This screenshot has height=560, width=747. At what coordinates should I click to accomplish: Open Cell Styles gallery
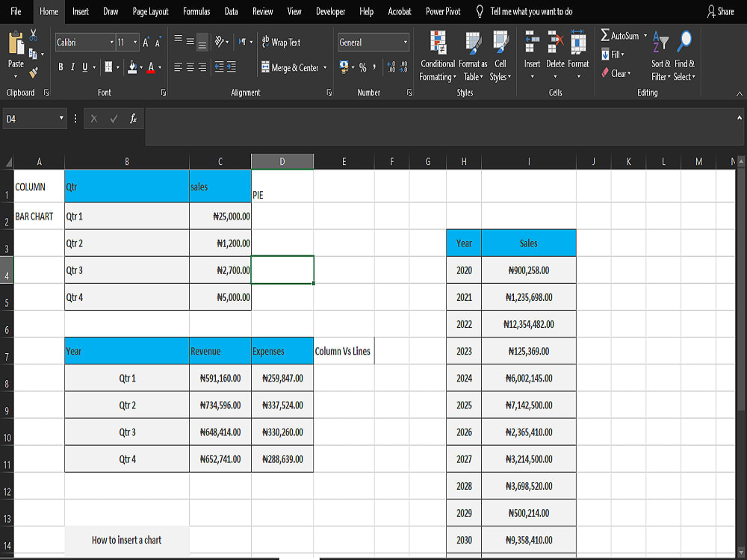click(x=500, y=56)
